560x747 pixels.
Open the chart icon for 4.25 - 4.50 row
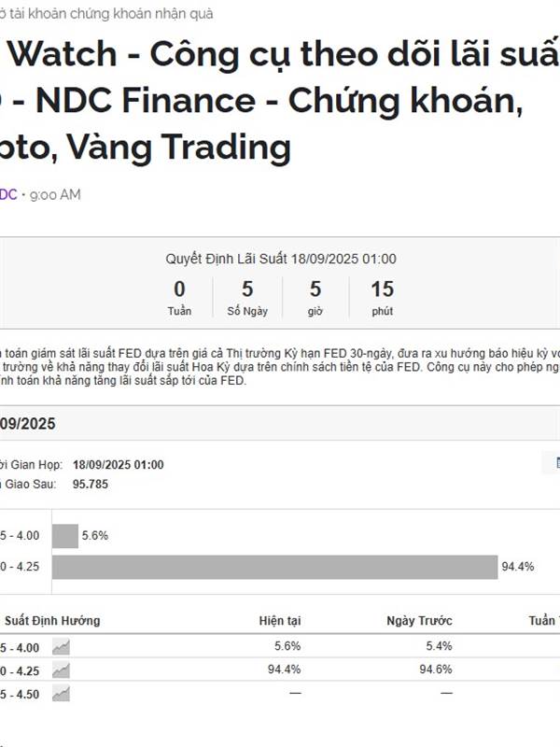coord(61,694)
